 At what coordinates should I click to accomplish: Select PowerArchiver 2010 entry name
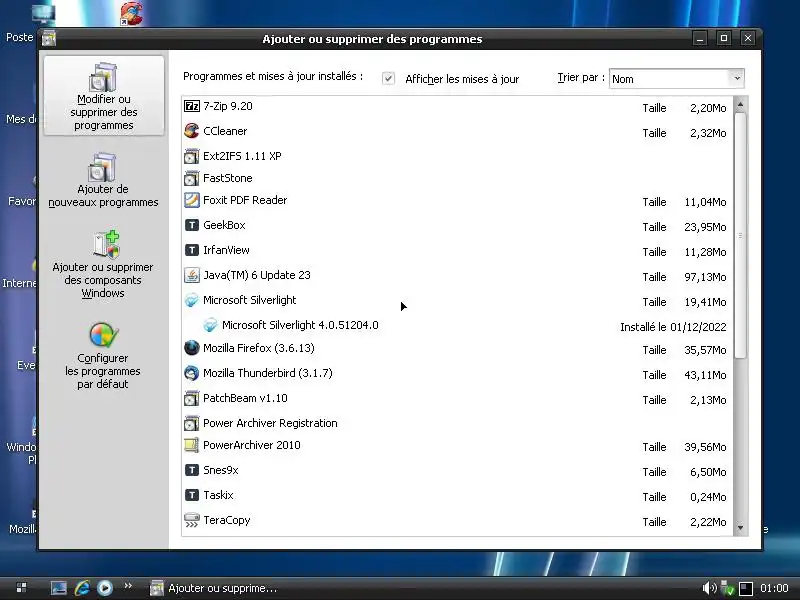[x=252, y=445]
